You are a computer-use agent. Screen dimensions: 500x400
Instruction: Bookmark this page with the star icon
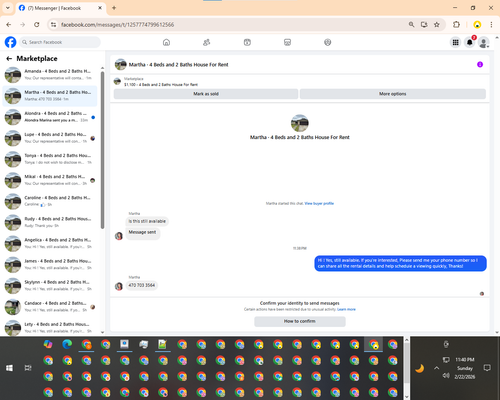[x=437, y=25]
